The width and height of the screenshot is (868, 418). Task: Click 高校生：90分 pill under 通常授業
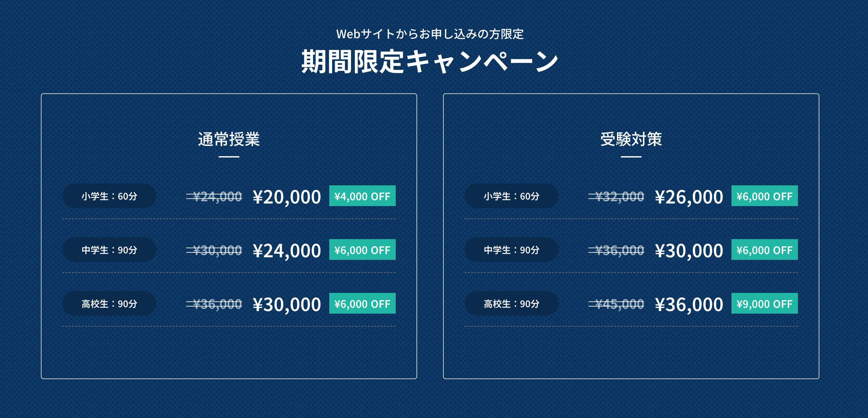(x=109, y=304)
